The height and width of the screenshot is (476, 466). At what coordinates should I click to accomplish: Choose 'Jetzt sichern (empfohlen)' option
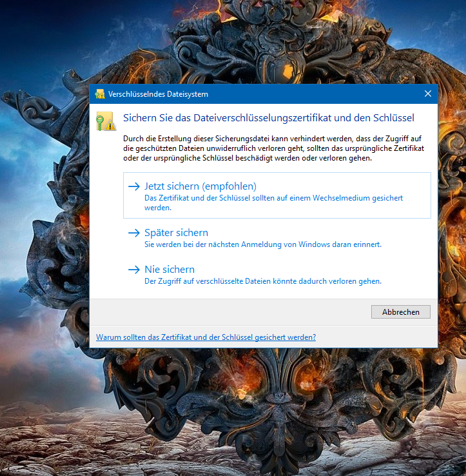point(277,195)
